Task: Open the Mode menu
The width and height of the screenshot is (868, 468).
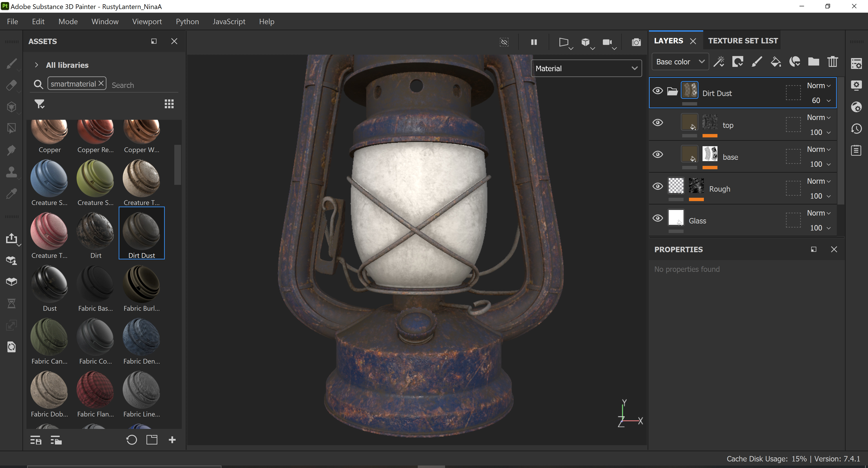Action: [x=68, y=21]
